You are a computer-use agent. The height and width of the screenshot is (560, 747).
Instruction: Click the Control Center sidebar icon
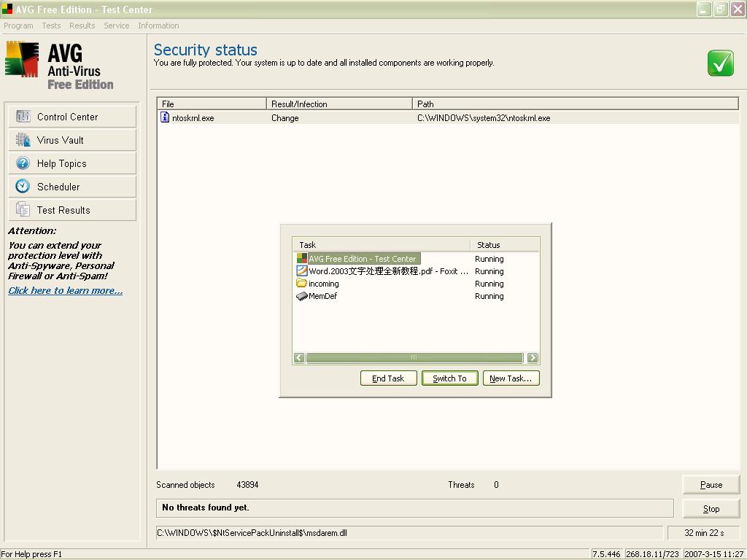(x=23, y=116)
